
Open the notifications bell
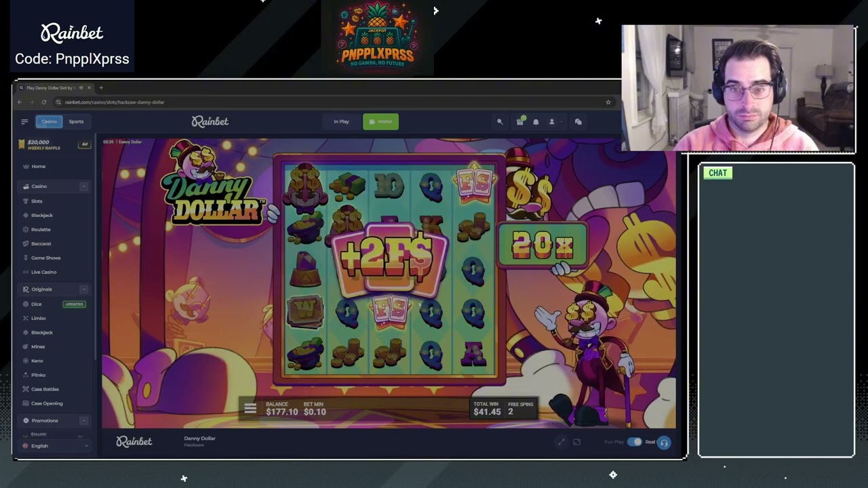tap(536, 122)
